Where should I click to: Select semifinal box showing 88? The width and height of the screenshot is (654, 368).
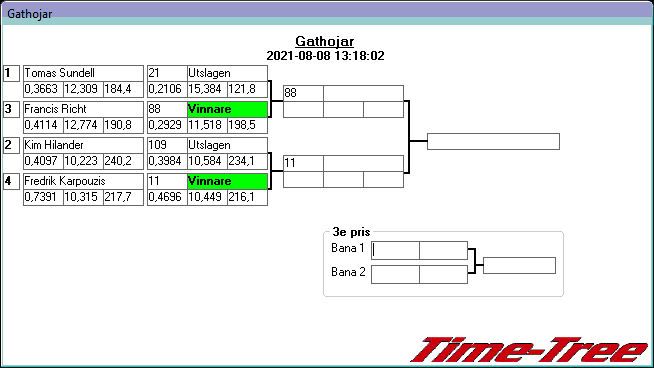tap(303, 93)
